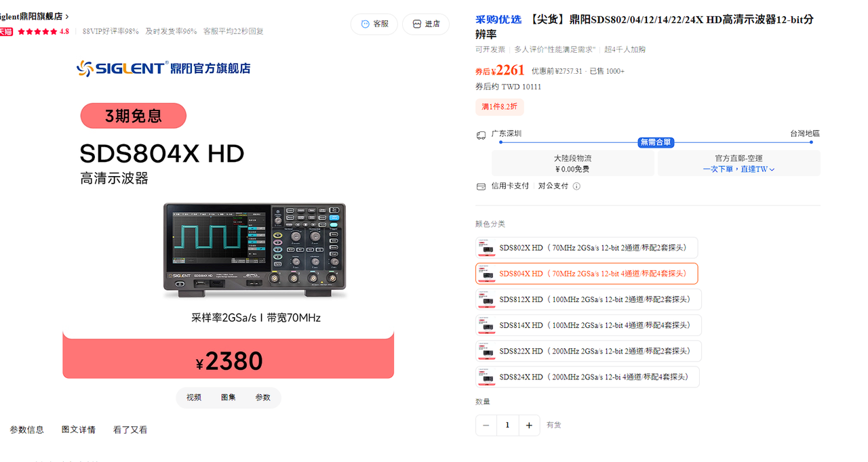868x462 pixels.
Task: Switch to the 视频 media tab
Action: pyautogui.click(x=194, y=398)
